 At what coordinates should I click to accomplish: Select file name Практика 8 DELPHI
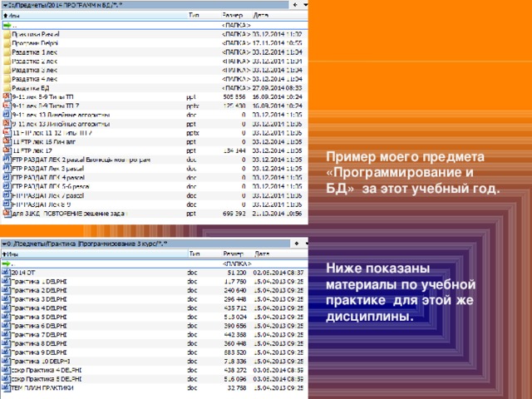coord(39,343)
